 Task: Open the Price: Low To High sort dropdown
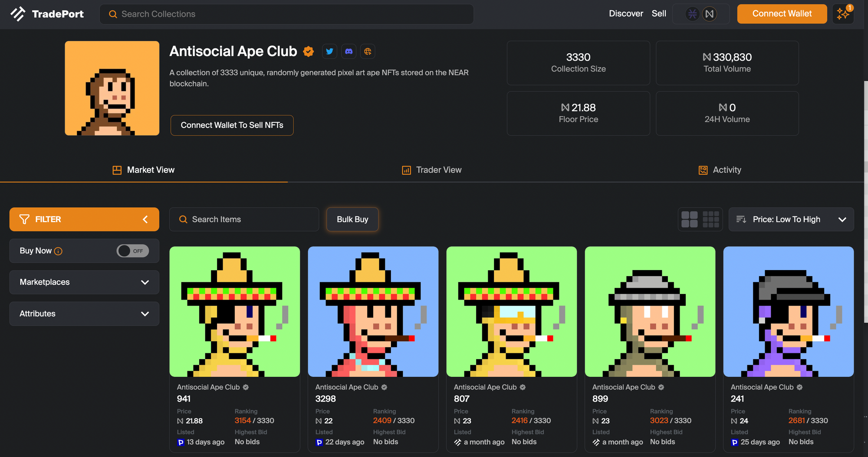tap(791, 219)
